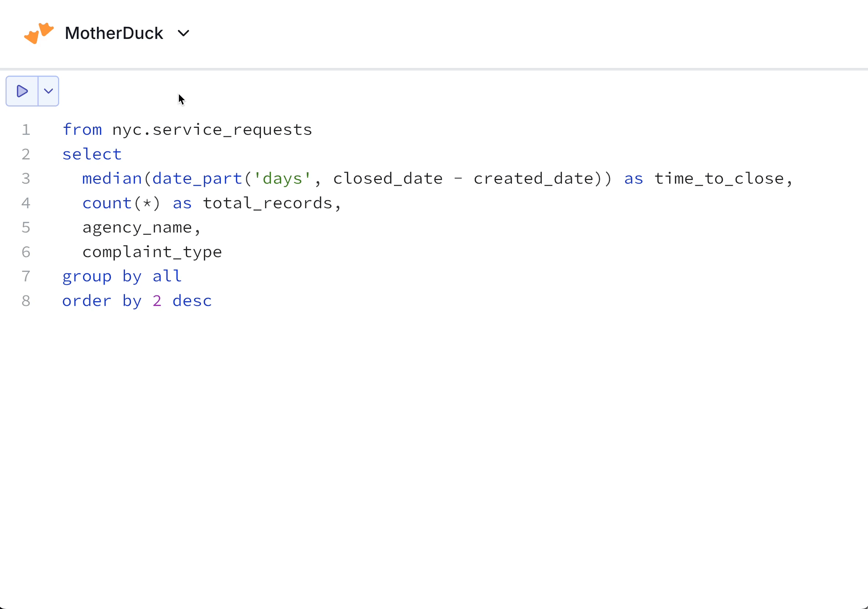Click the 'days' string literal
This screenshot has width=868, height=609.
[282, 178]
